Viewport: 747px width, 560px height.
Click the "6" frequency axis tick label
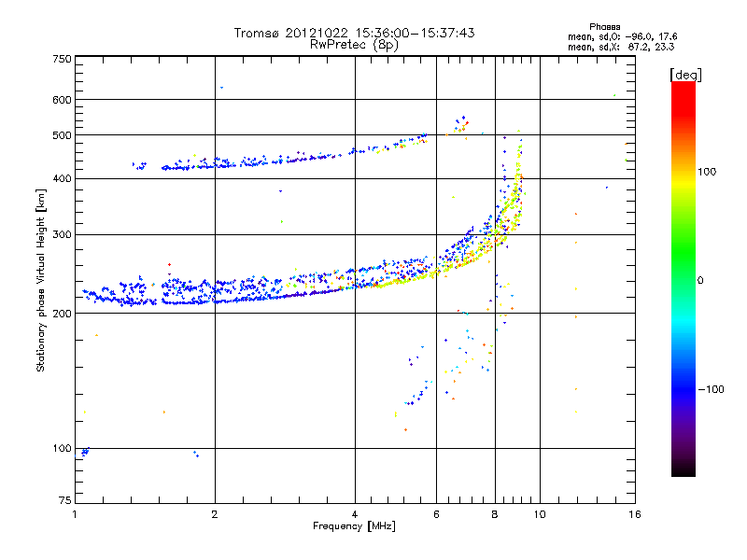click(436, 514)
